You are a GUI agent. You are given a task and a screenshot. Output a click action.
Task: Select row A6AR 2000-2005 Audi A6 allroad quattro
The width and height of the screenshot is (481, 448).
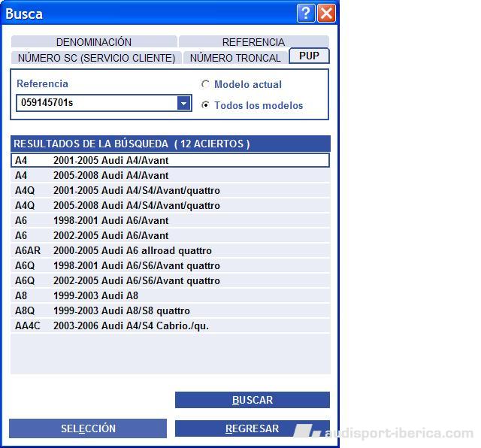pyautogui.click(x=171, y=250)
